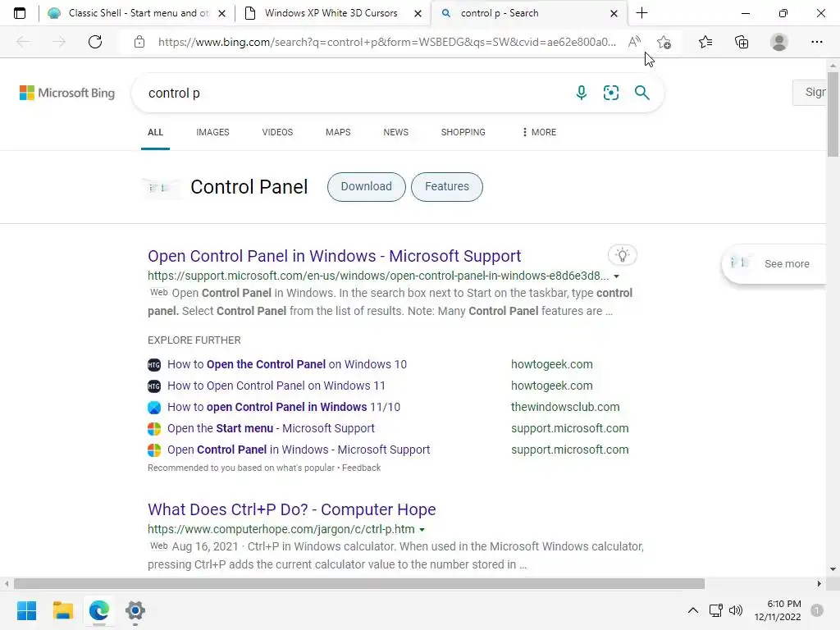Select the NEWS search tab
840x630 pixels.
[396, 132]
